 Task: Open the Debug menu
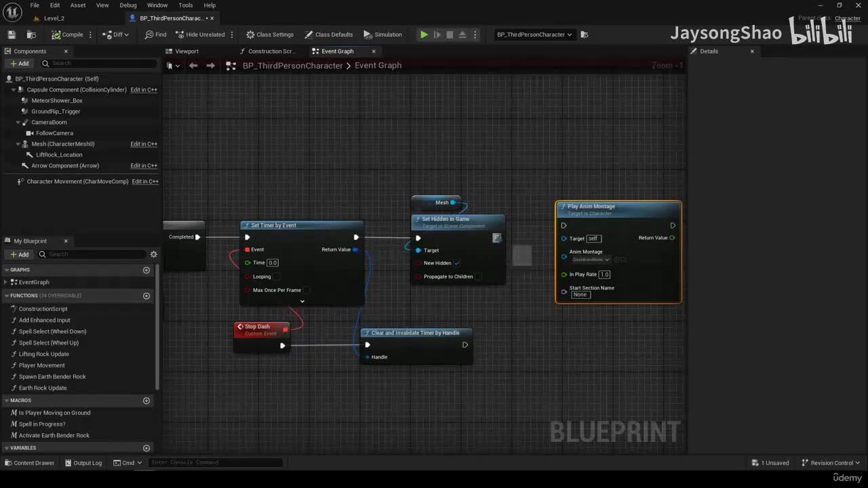tap(128, 5)
